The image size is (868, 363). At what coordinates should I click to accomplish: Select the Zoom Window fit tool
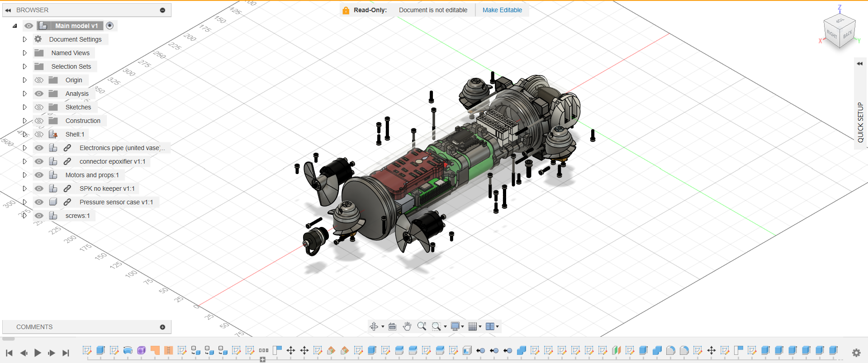tap(436, 326)
